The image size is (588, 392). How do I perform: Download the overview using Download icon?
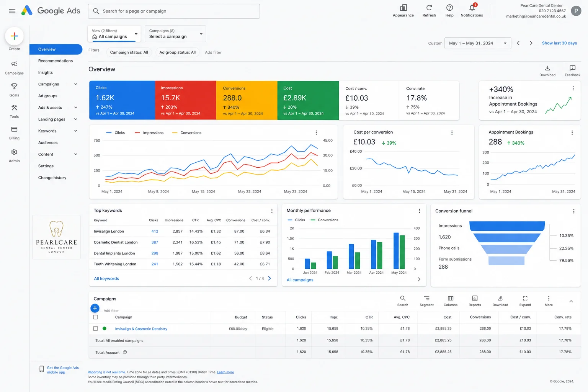point(547,68)
